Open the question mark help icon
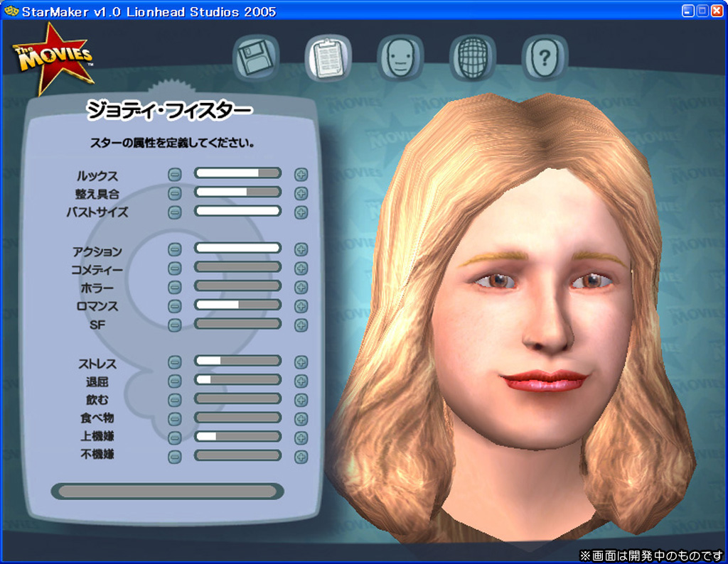 [545, 58]
